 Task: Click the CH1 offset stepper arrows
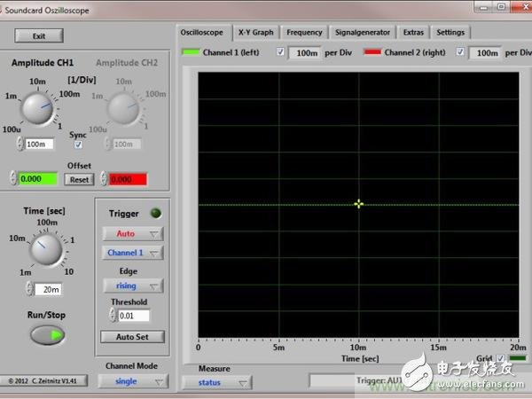[x=13, y=179]
